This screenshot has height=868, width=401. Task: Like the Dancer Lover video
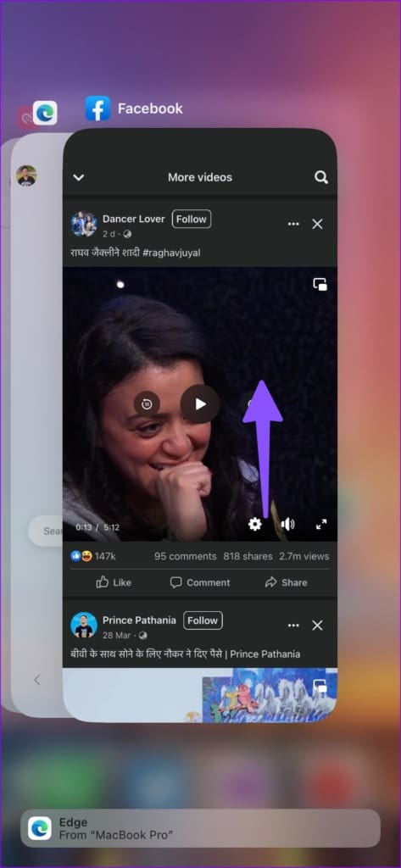(114, 582)
